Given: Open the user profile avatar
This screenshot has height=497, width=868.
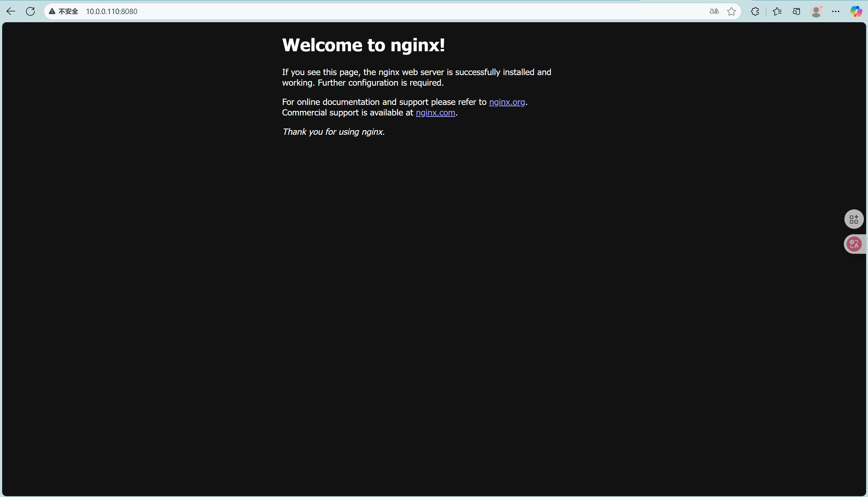Looking at the screenshot, I should (816, 11).
